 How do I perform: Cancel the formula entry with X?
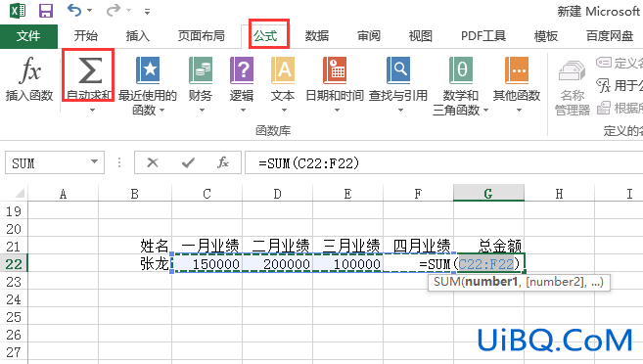point(153,162)
